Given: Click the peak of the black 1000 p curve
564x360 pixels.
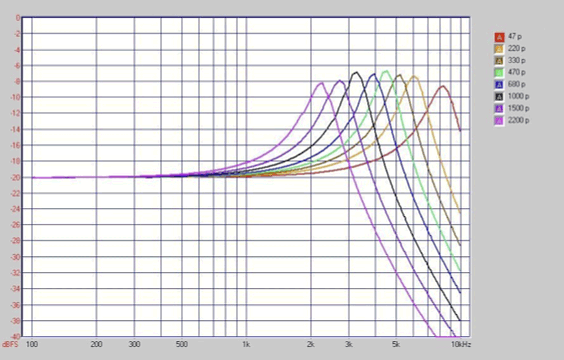Looking at the screenshot, I should 356,72.
